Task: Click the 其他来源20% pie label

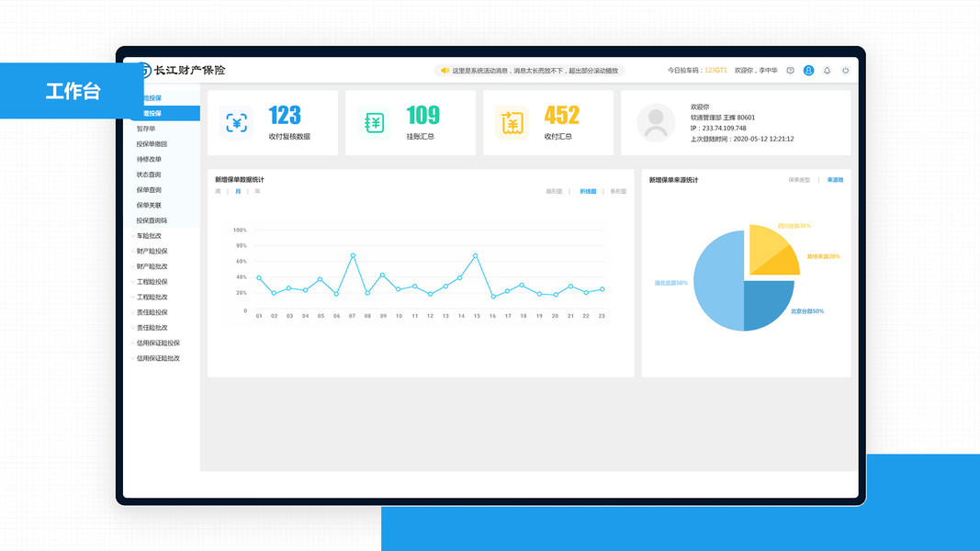Action: point(823,257)
